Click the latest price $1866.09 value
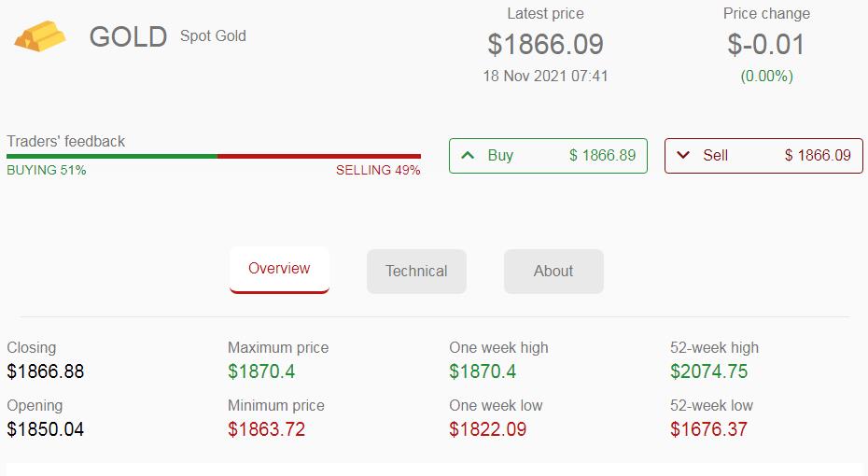868x476 pixels. coord(546,44)
